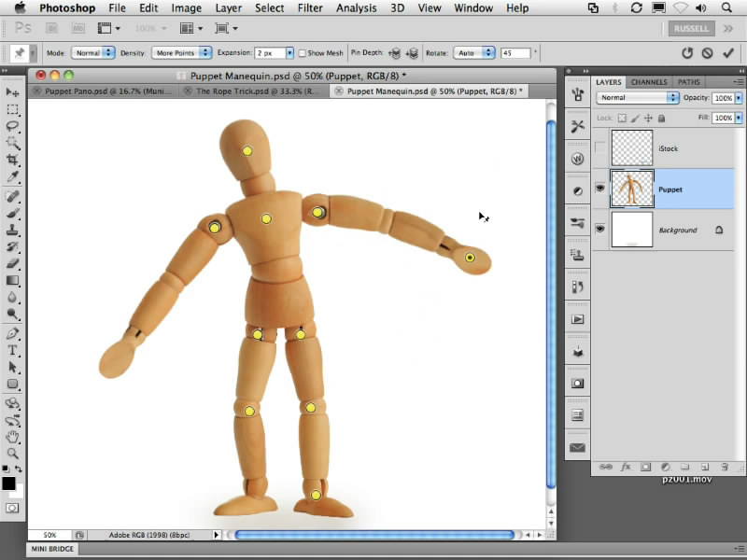747x560 pixels.
Task: Open the puppet warp Mode dropdown
Action: coord(93,53)
